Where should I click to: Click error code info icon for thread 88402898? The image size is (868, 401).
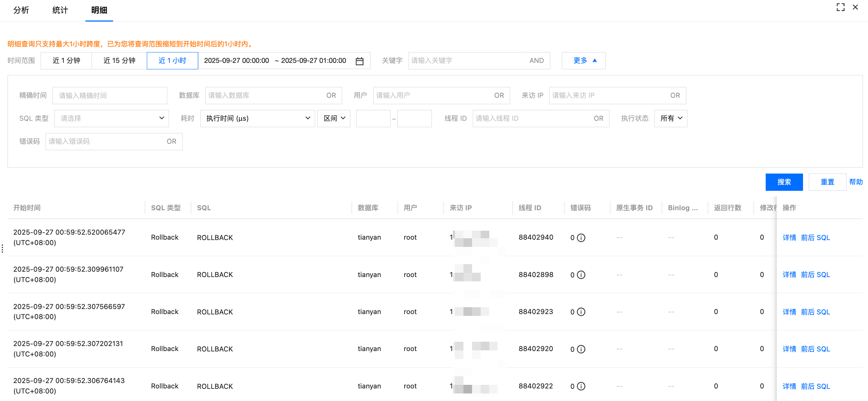coord(581,275)
